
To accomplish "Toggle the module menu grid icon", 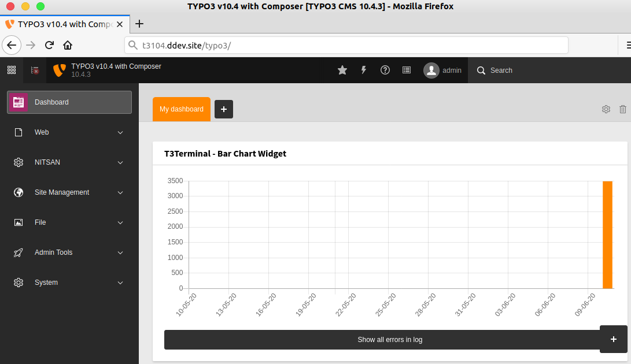I will pos(12,70).
